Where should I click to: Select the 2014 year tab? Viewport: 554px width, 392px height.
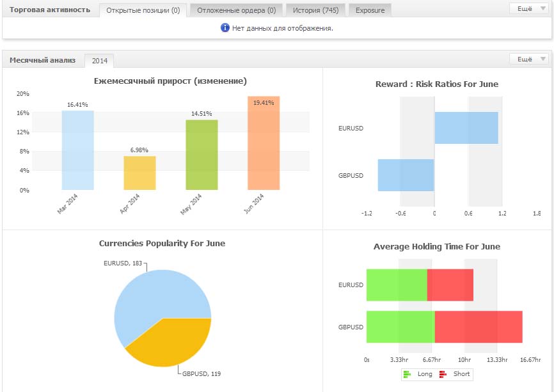pos(99,61)
